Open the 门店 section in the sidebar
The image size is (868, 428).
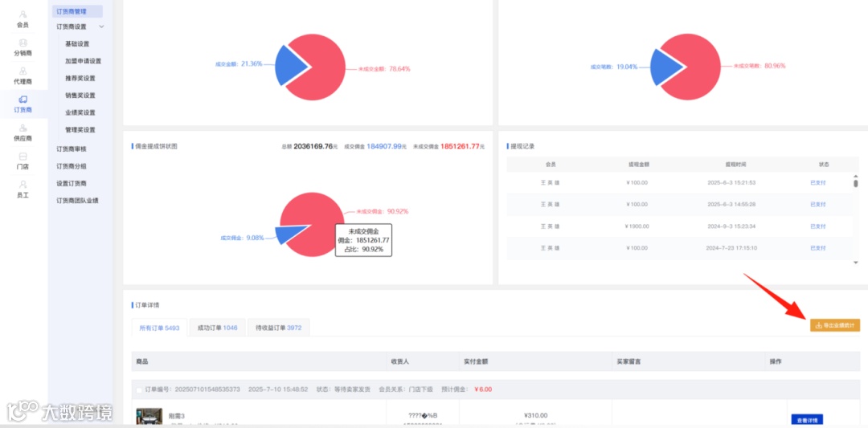click(23, 161)
